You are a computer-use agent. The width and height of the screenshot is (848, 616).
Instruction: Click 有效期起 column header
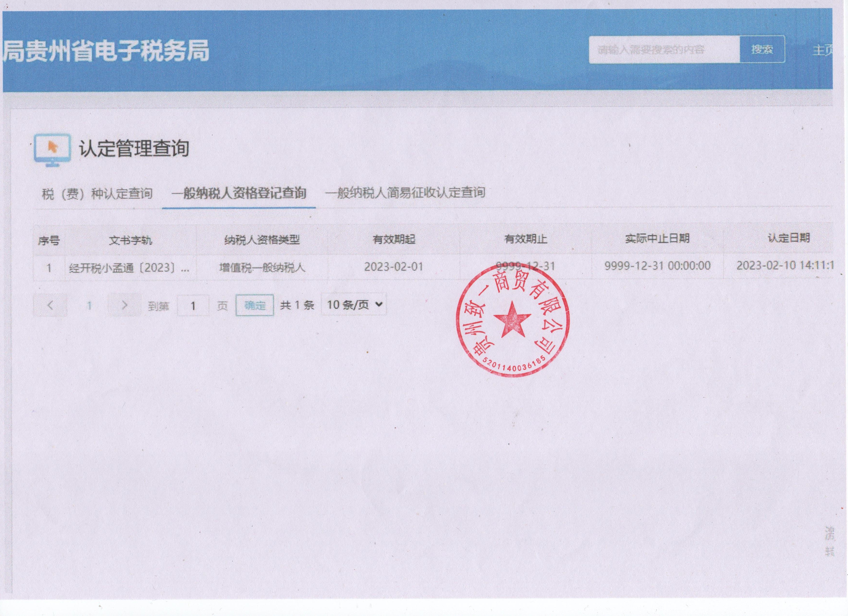(x=394, y=239)
